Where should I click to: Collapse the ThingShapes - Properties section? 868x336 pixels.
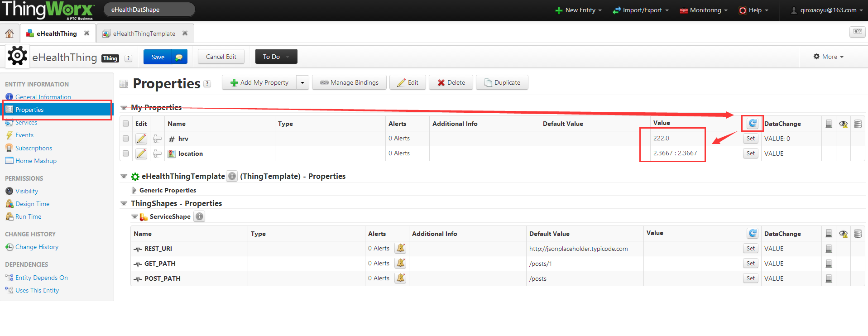124,203
